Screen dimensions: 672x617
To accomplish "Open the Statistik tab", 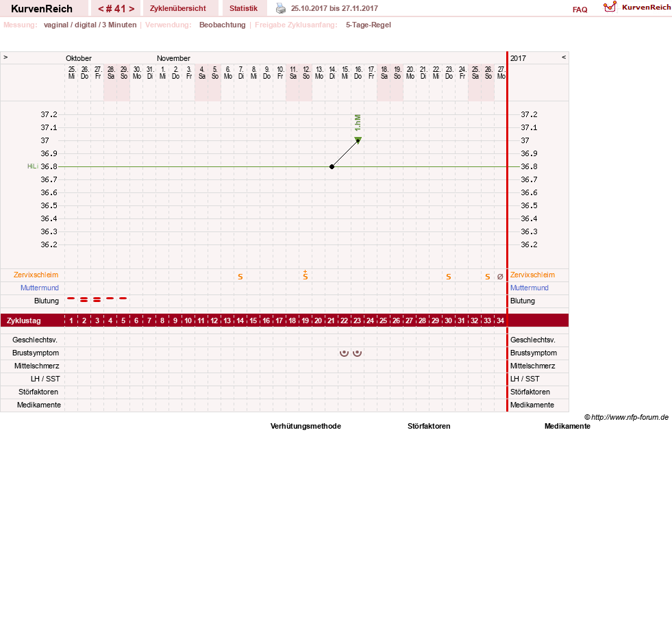I will 243,9.
